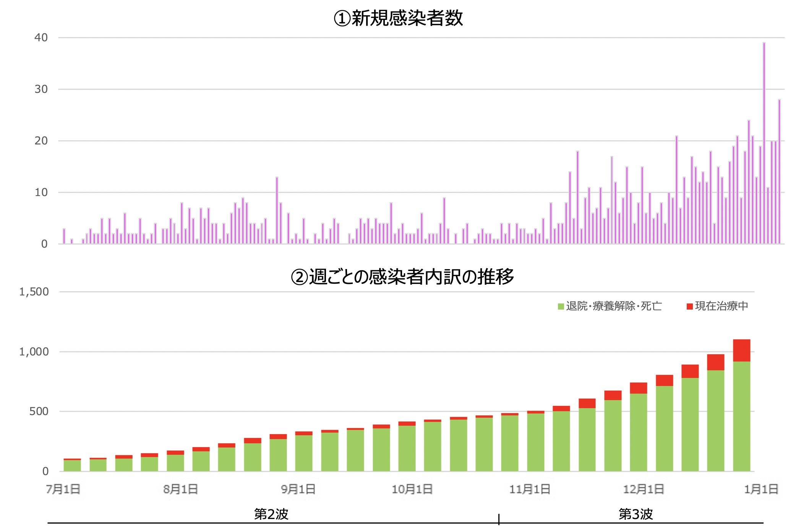Click the second chart title ②週ごとの感染者内訳の推移
The height and width of the screenshot is (532, 801).
pyautogui.click(x=402, y=277)
